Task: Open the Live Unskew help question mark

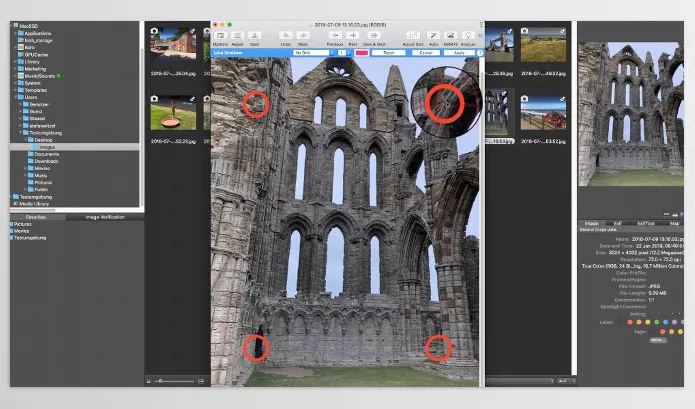Action: click(x=480, y=53)
